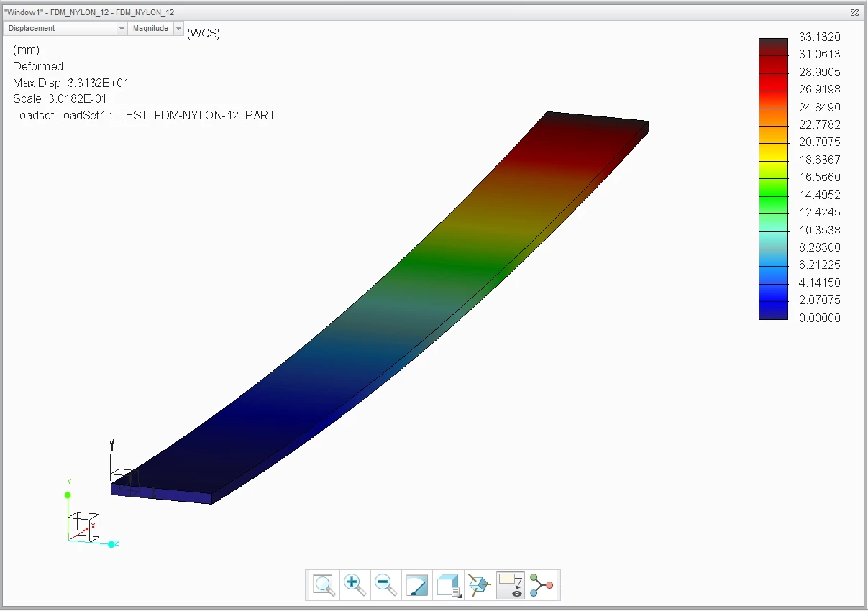Click the Repaint screen icon
This screenshot has width=868, height=611.
417,585
